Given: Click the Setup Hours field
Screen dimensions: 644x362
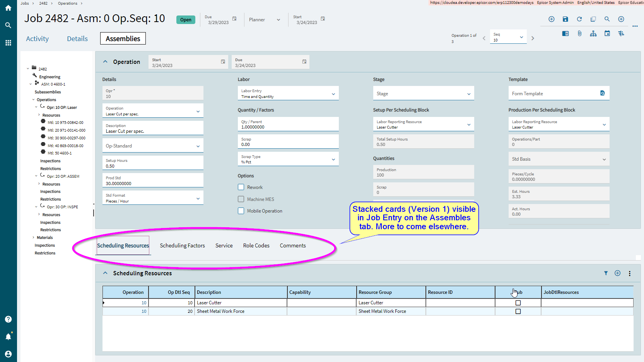Looking at the screenshot, I should 153,163.
